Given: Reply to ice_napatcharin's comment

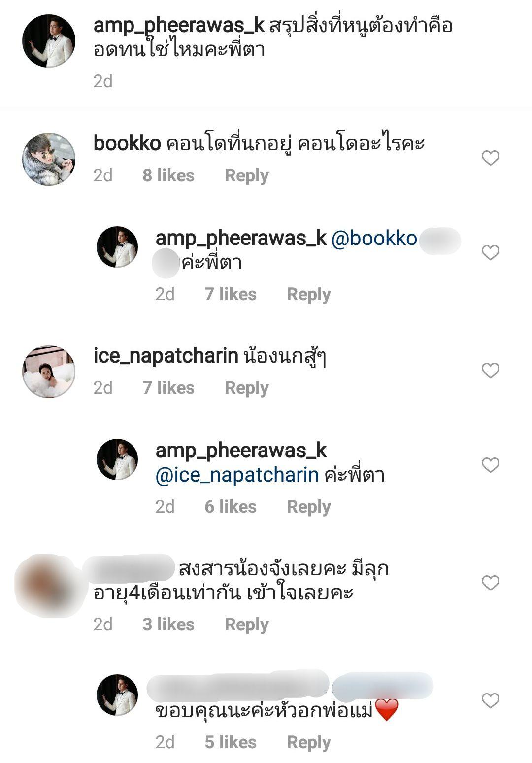Looking at the screenshot, I should [x=247, y=388].
